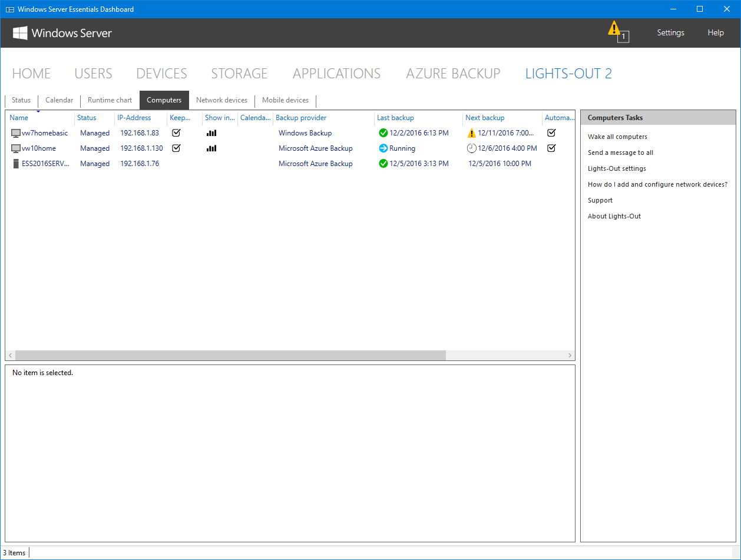Click Wake all computers task
Screen dimensions: 741x560
click(617, 137)
